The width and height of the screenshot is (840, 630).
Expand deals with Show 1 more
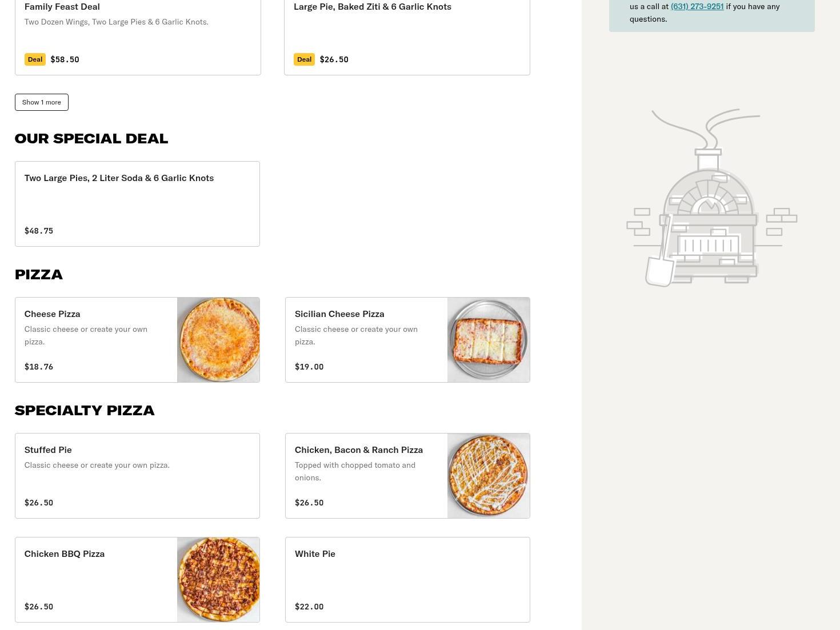point(41,102)
